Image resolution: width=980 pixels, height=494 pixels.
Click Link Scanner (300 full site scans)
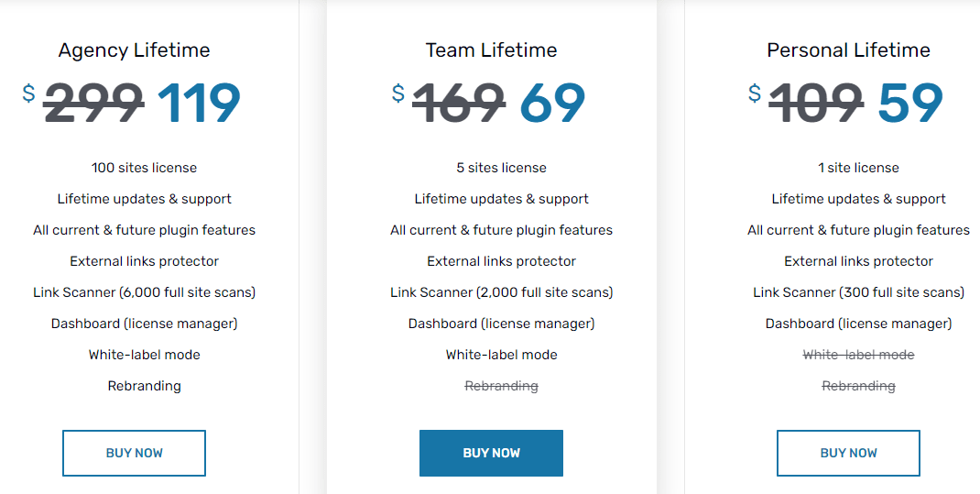coord(858,292)
